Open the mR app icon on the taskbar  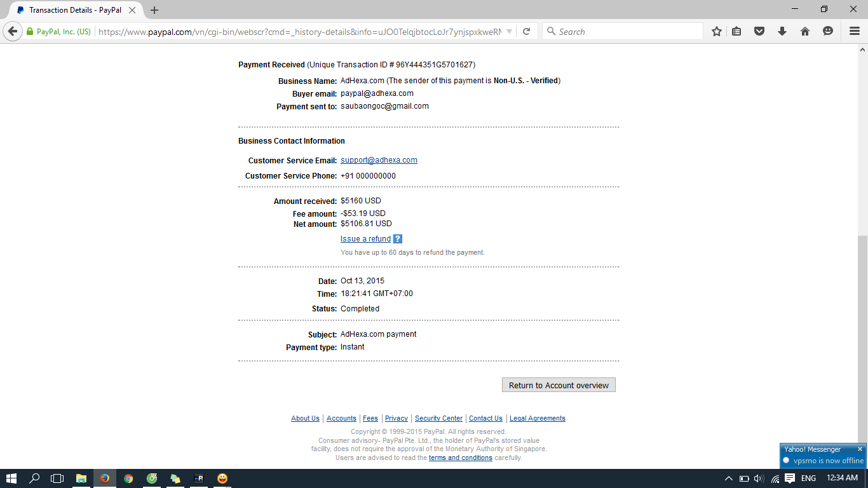coord(199,478)
